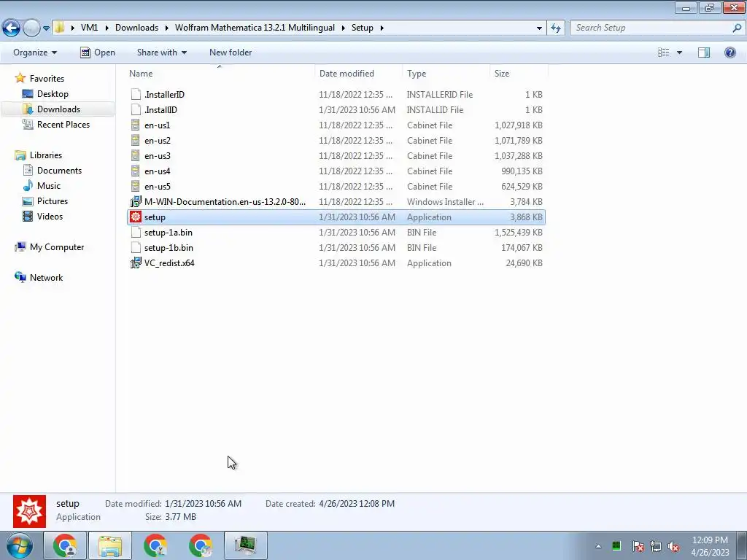This screenshot has height=560, width=747.
Task: Select the M-WIN-Documentation installer icon
Action: (136, 201)
